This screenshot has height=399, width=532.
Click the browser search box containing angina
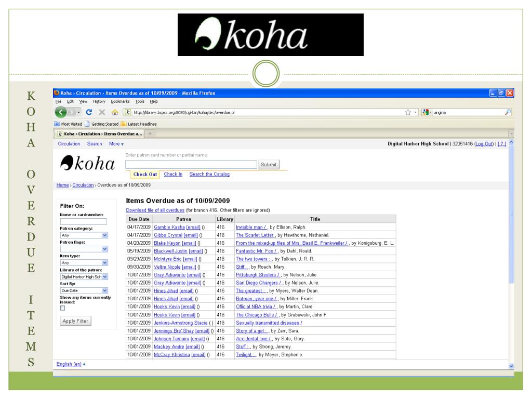coord(468,112)
